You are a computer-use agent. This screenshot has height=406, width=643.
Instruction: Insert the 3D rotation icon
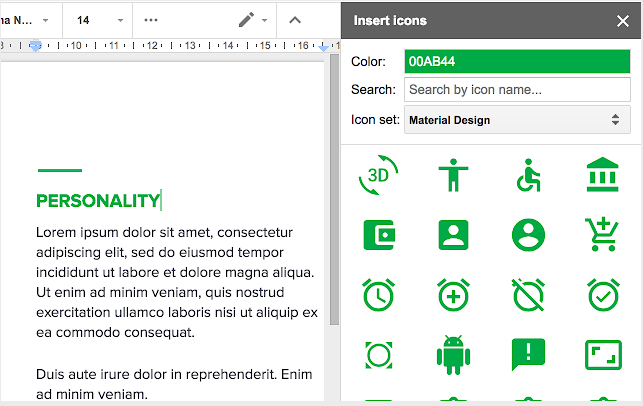pos(378,176)
